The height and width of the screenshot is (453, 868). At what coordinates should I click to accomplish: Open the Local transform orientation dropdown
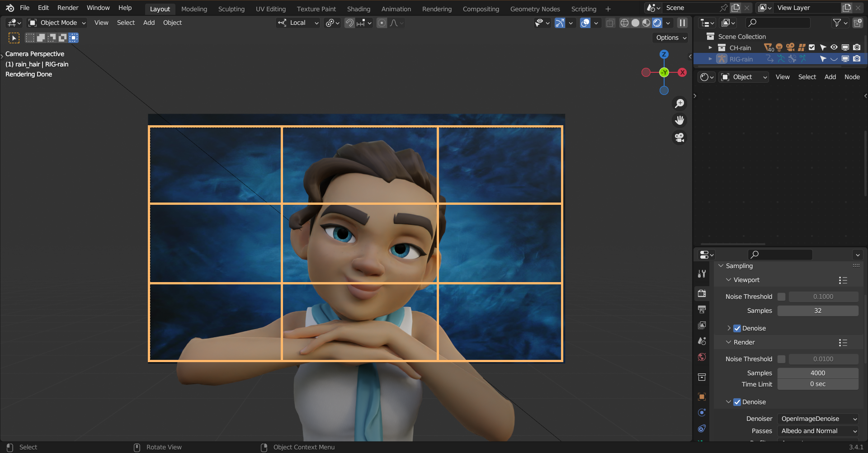[298, 23]
